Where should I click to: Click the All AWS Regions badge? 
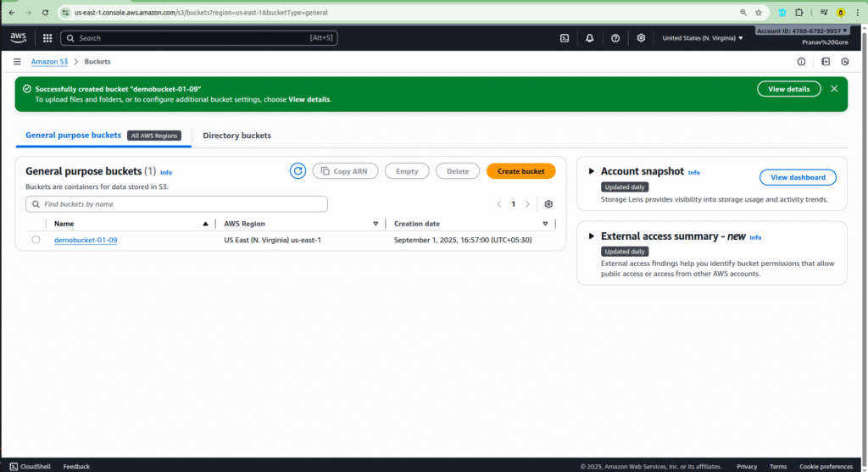[154, 136]
